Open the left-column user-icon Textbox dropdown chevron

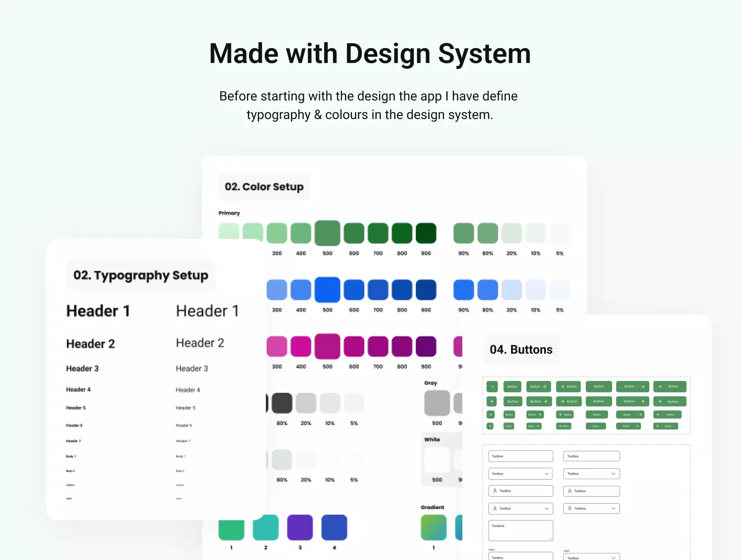[547, 509]
